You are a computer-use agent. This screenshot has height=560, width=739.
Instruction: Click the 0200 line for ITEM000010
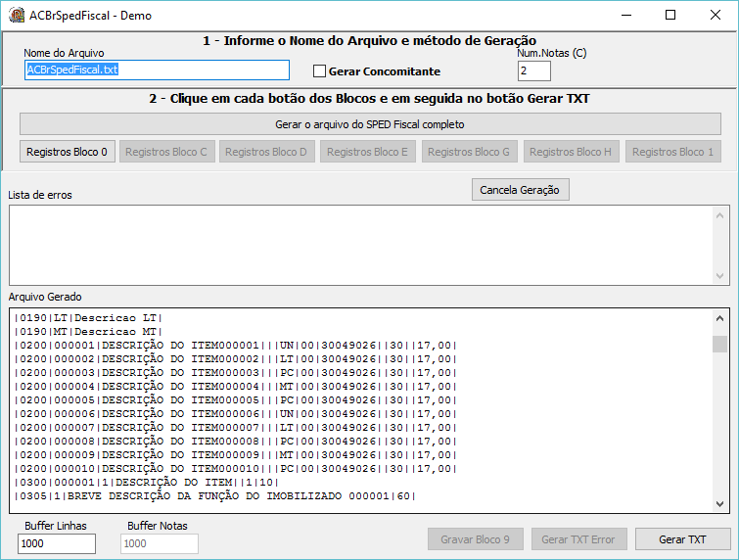click(236, 469)
